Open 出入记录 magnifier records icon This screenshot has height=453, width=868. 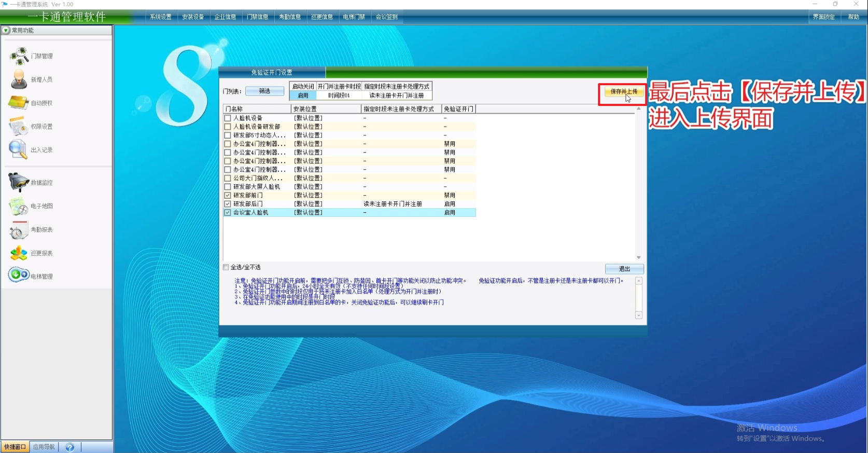(x=18, y=149)
